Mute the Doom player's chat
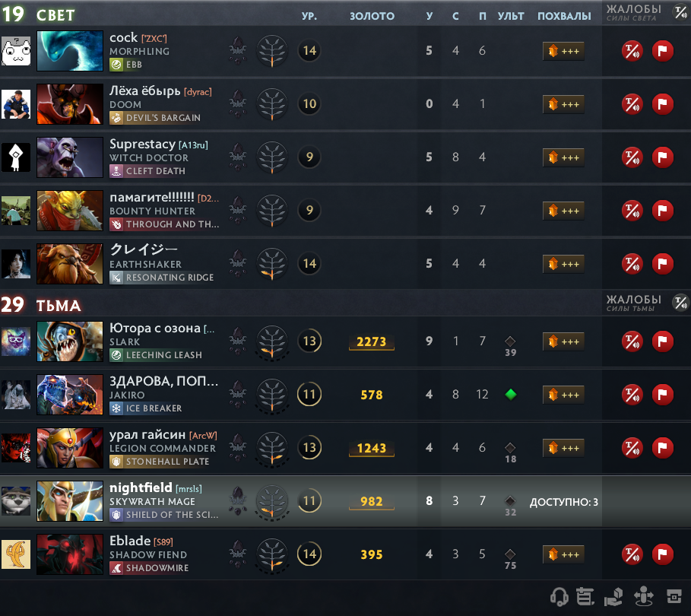Screen dimensions: 691x616 (x=632, y=104)
